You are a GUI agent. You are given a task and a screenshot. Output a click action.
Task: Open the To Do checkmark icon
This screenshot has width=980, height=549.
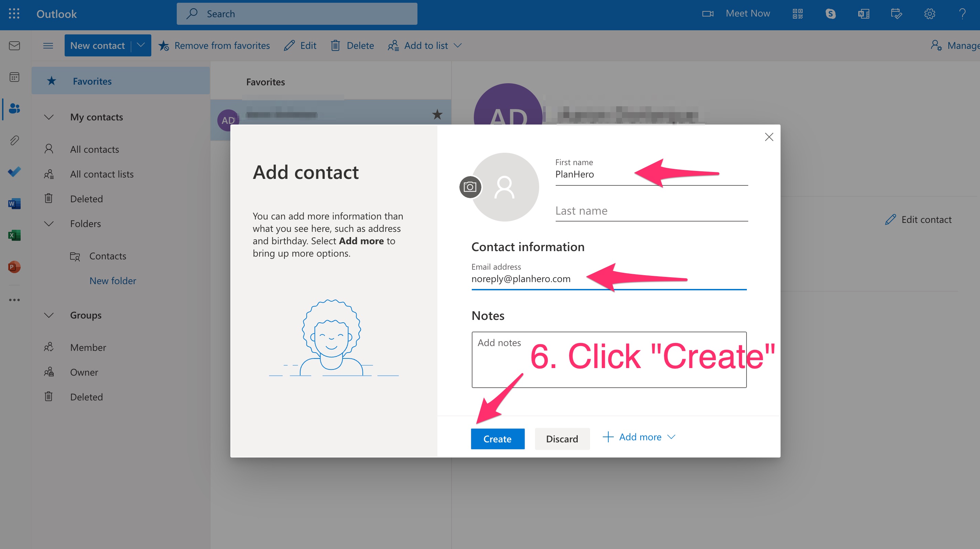tap(14, 172)
